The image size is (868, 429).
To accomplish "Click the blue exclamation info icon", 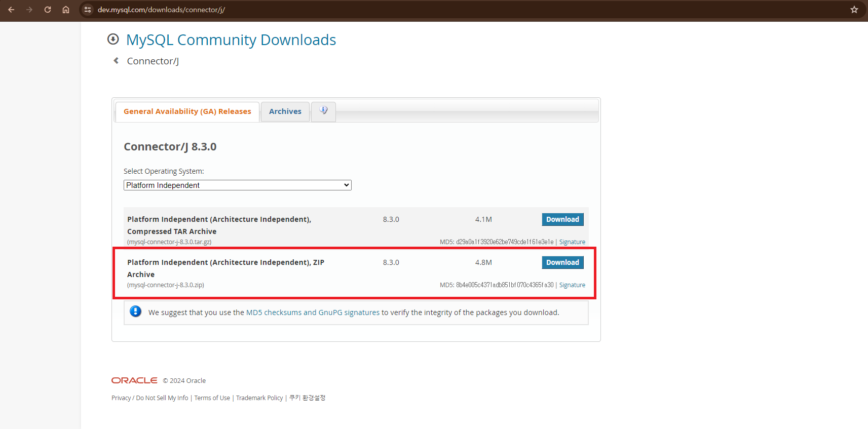I will 136,311.
